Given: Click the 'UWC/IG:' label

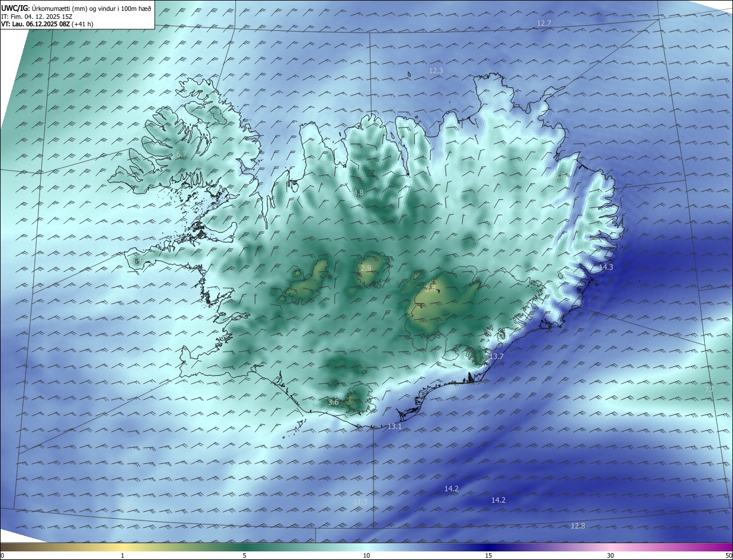Looking at the screenshot, I should [15, 8].
